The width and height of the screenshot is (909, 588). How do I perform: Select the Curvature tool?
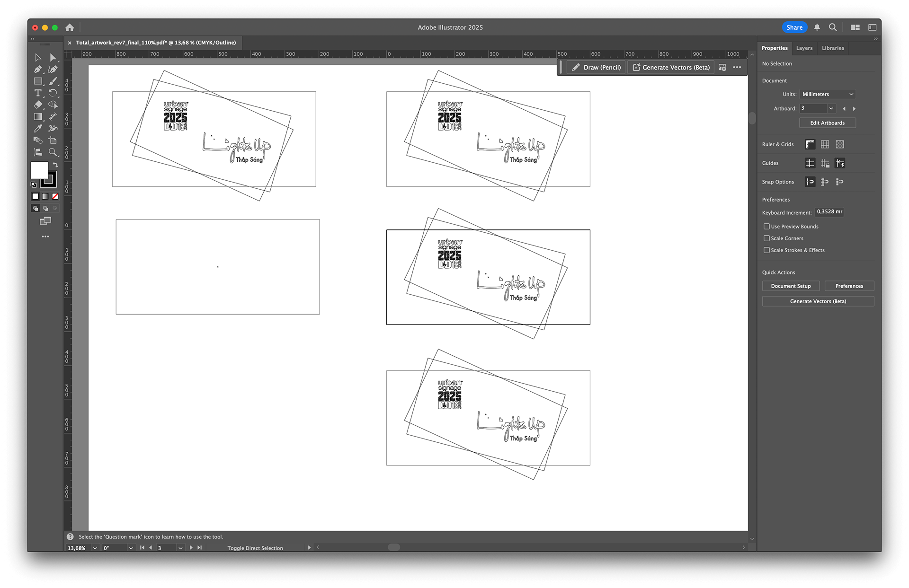pyautogui.click(x=53, y=69)
